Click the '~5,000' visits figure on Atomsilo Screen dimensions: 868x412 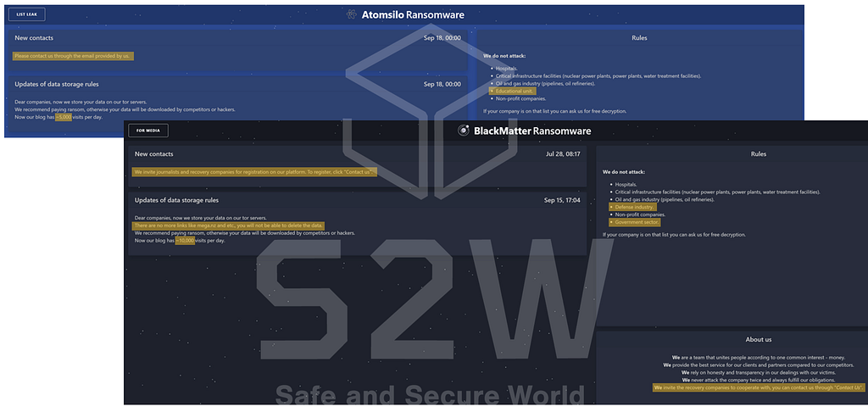[64, 117]
